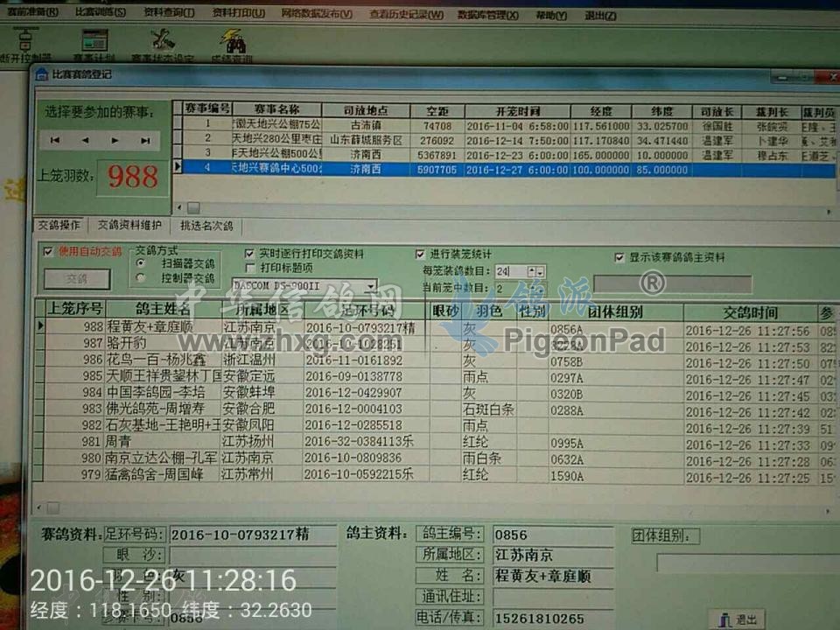
Task: Select race row 2 山东薛城服务区
Action: 504,140
